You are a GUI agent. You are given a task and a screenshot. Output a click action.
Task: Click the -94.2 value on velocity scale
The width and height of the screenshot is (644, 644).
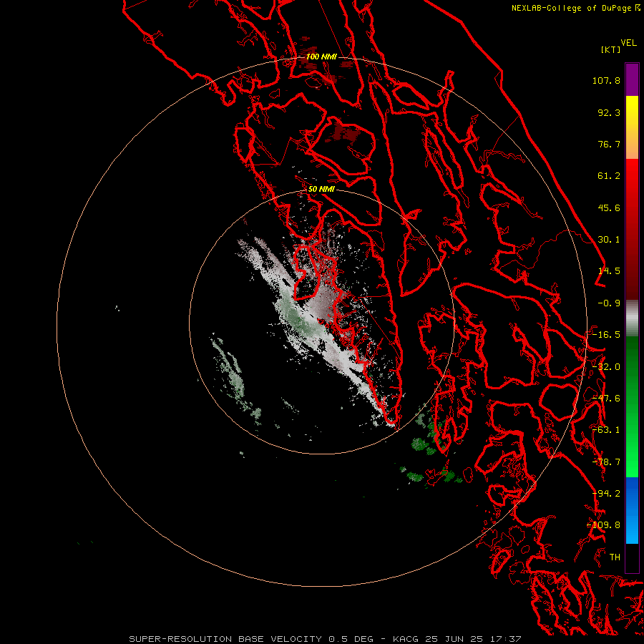606,494
